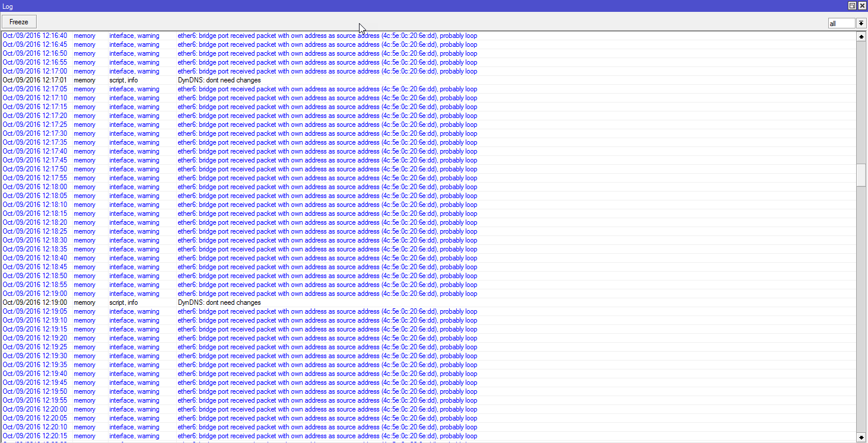This screenshot has height=443, width=868.
Task: Click the ether6 warning message at 12:19:00
Action: pyautogui.click(x=328, y=294)
